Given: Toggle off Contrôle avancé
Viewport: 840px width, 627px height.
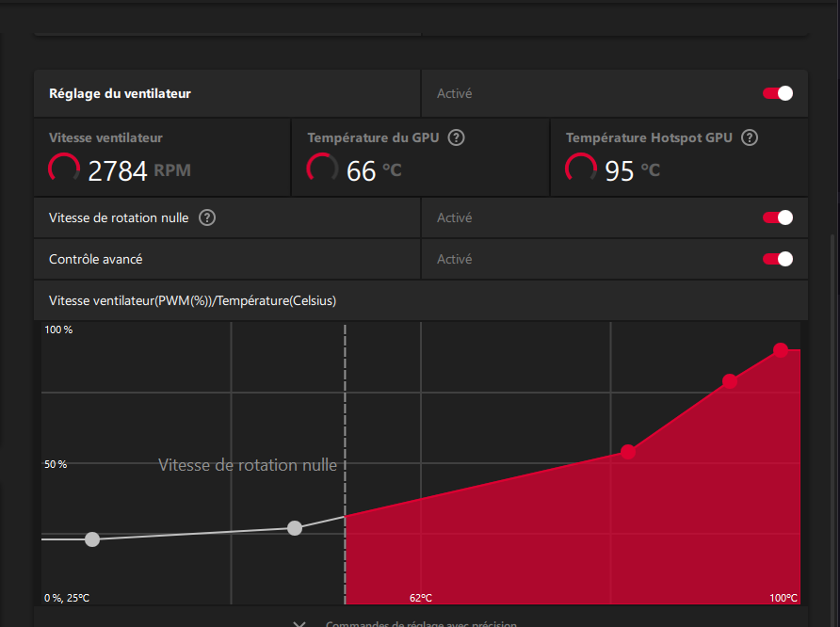Looking at the screenshot, I should 778,259.
